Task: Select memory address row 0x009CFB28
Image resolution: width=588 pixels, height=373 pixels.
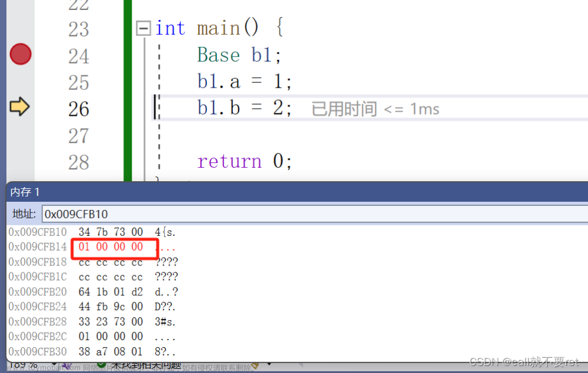Action: click(38, 322)
